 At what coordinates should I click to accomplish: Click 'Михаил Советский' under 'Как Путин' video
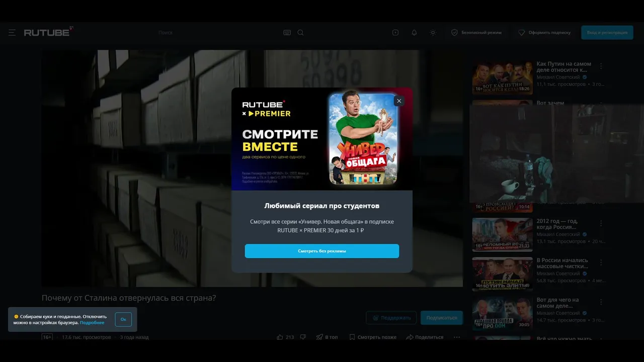tap(558, 77)
